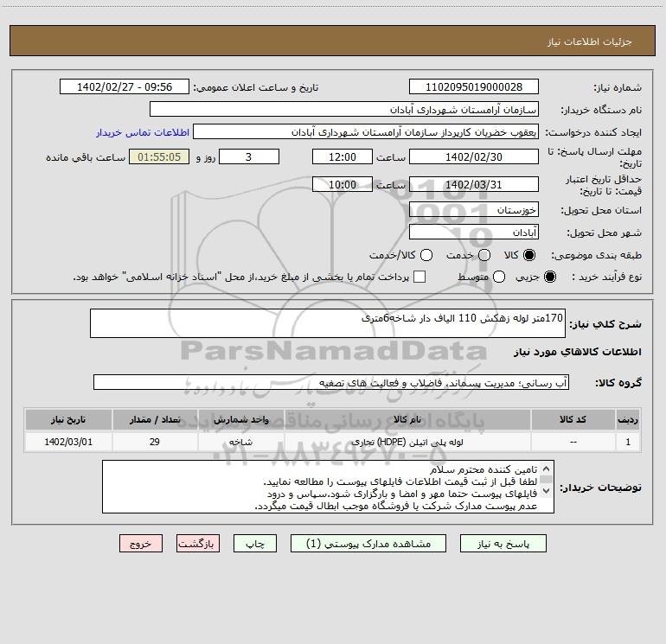
Task: Click the validity time field 10:00
Action: coord(343,184)
